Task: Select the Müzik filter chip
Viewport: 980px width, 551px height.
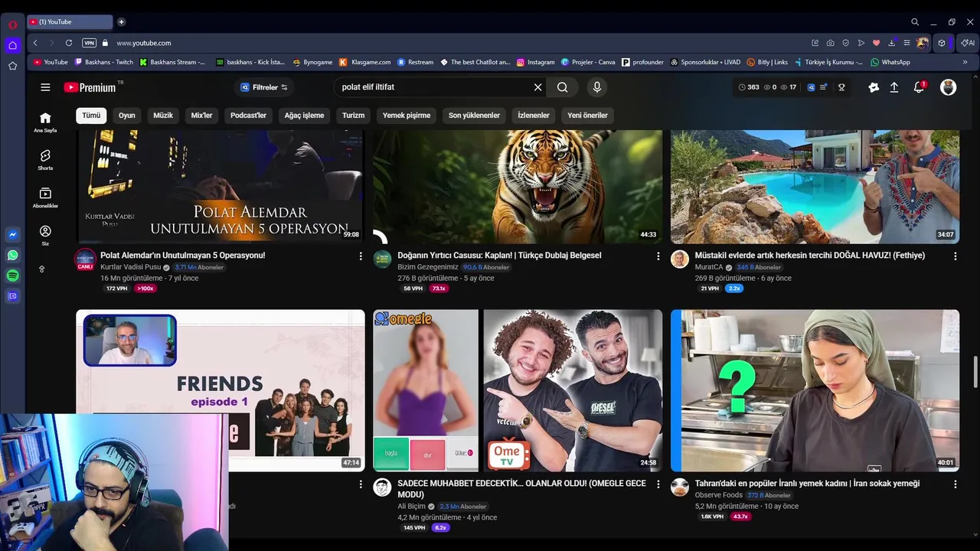Action: click(x=163, y=116)
